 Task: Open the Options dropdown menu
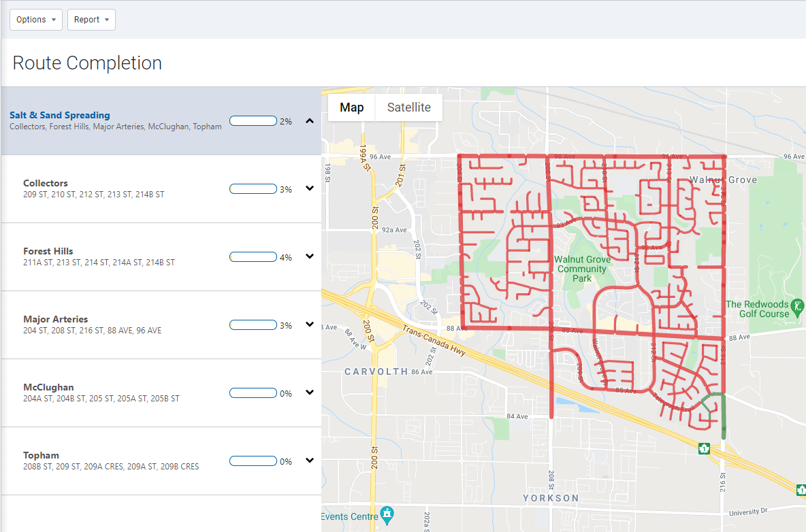36,20
